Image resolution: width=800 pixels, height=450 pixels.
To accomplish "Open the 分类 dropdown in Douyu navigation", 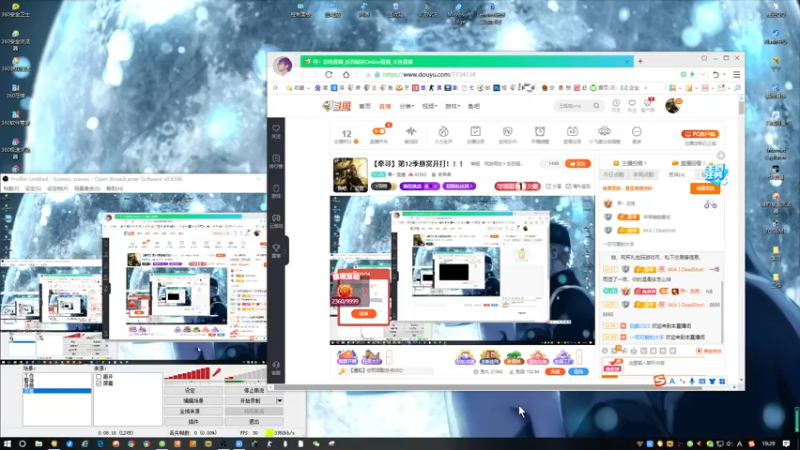I will tap(407, 106).
